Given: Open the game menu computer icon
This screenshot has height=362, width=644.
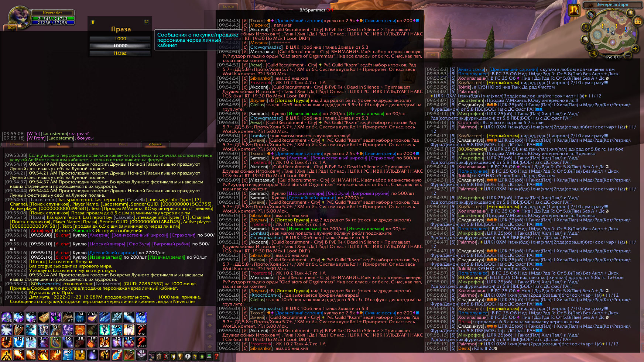Looking at the screenshot, I should tap(209, 356).
